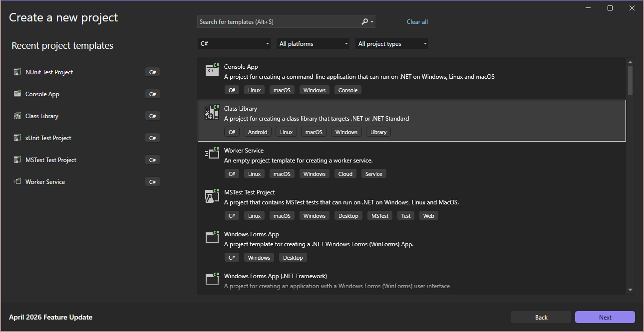Click the Cloud tag under Worker Service
Image resolution: width=644 pixels, height=332 pixels.
[x=345, y=174]
